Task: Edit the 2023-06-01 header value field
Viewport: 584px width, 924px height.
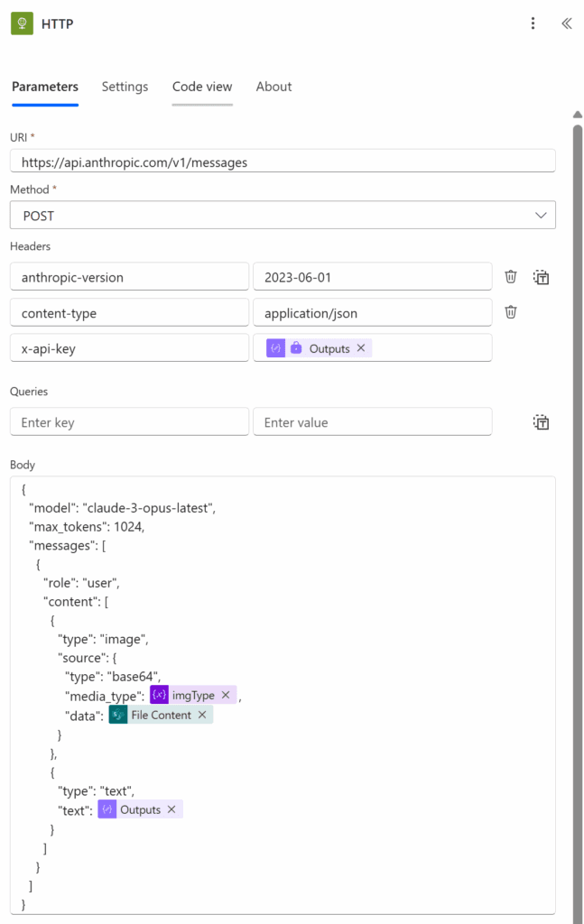Action: pyautogui.click(x=373, y=277)
